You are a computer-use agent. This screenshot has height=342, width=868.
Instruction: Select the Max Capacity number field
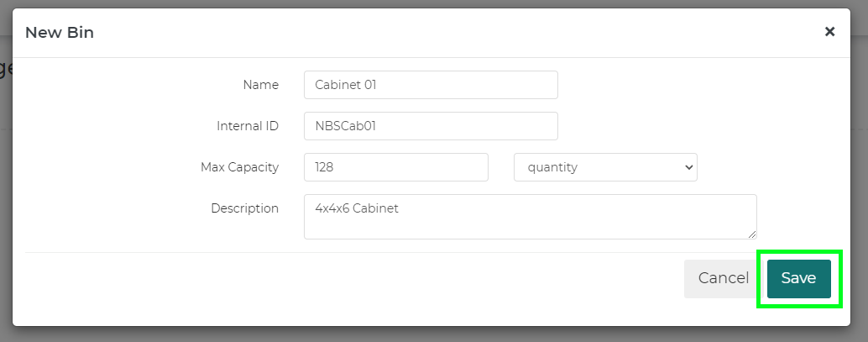point(395,167)
